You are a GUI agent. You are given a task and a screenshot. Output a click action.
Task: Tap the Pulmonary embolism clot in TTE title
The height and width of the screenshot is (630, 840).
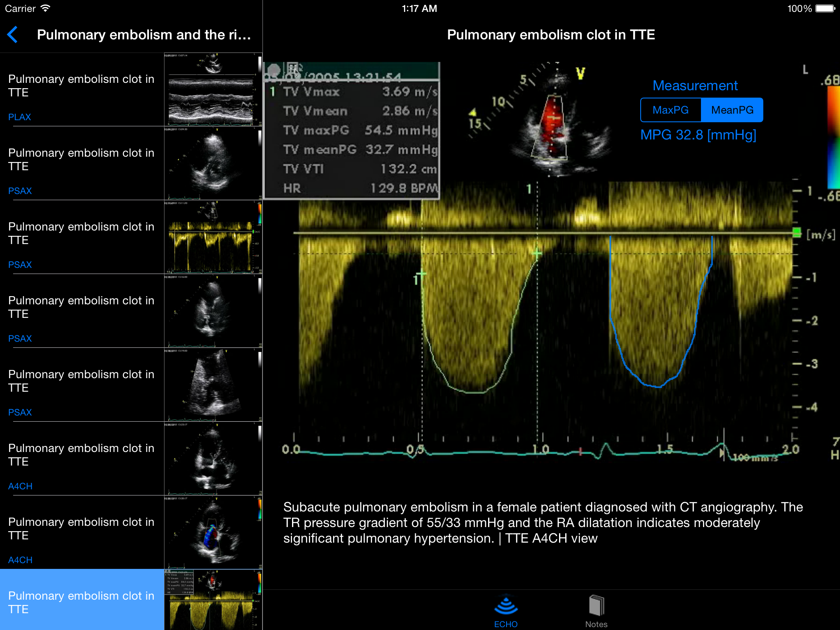click(551, 35)
